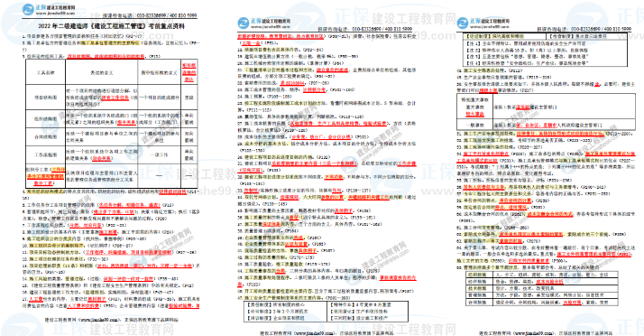Select the 工具名称 table header cell

pos(45,72)
